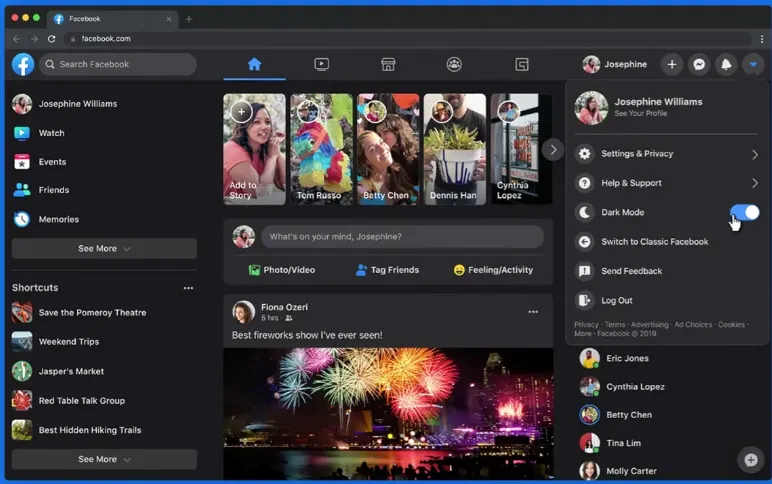772x484 pixels.
Task: Click the Photo/Video button
Action: [x=282, y=270]
